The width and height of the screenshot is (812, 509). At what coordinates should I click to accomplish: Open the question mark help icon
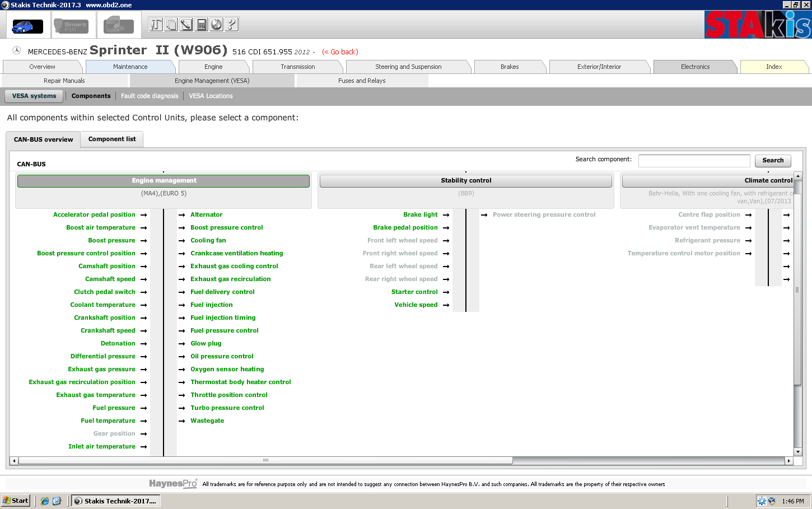(231, 25)
